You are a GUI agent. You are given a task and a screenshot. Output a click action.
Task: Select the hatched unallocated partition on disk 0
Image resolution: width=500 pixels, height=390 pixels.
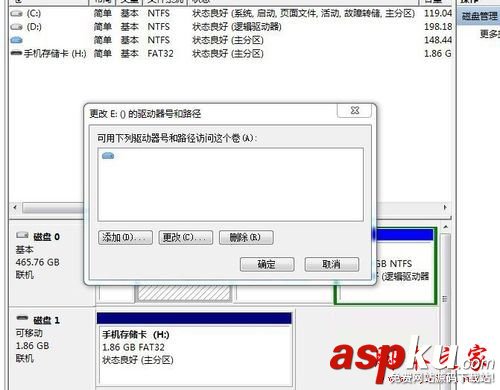pyautogui.click(x=184, y=293)
